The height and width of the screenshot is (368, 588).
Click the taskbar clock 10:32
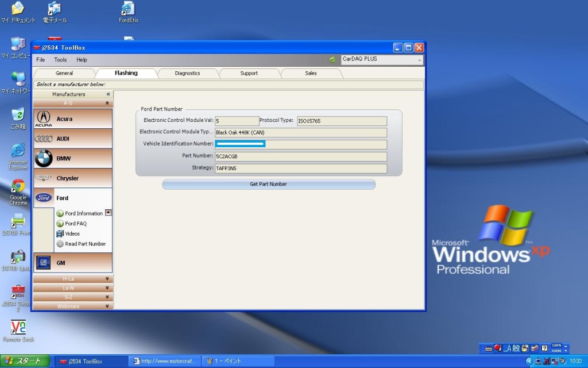(575, 361)
